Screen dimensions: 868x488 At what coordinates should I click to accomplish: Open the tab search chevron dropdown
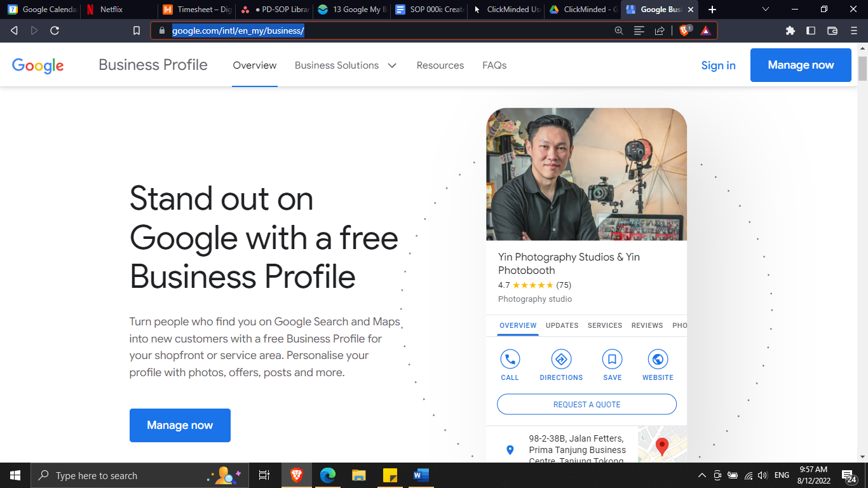pos(766,10)
